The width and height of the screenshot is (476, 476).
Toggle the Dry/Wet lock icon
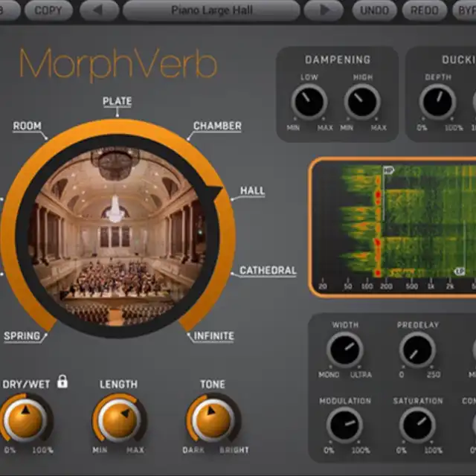coord(62,382)
